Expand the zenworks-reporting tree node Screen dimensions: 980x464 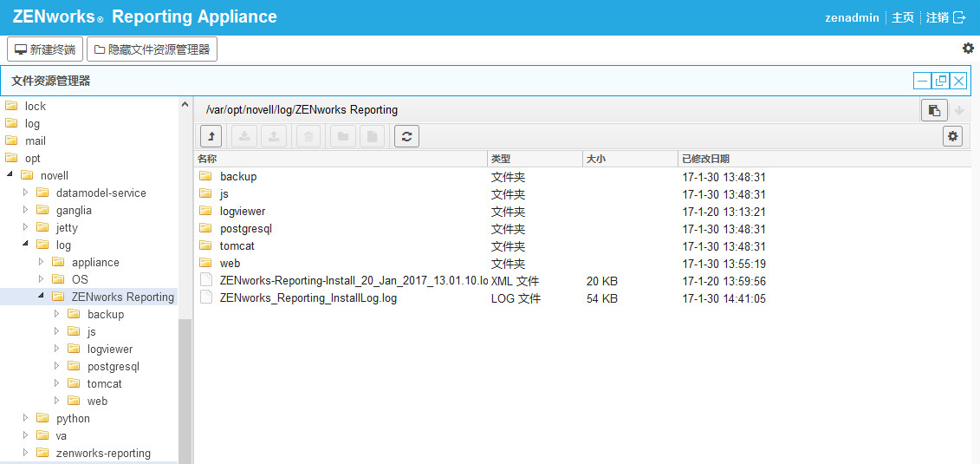click(26, 453)
